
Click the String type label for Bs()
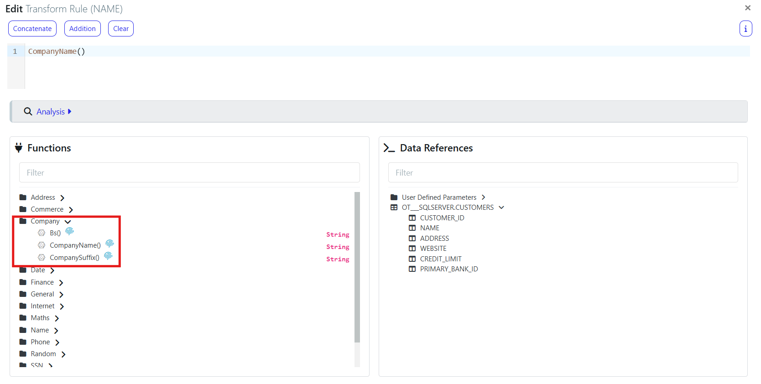[x=338, y=234]
